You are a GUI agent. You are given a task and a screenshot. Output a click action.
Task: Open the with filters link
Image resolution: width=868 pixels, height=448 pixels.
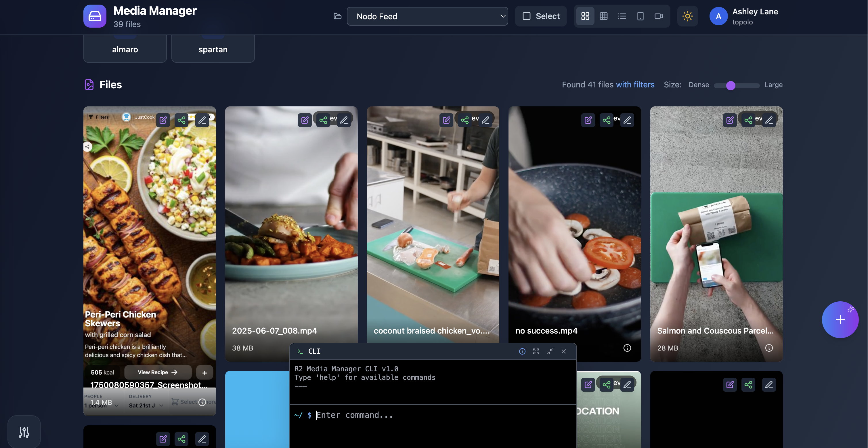[x=635, y=85]
